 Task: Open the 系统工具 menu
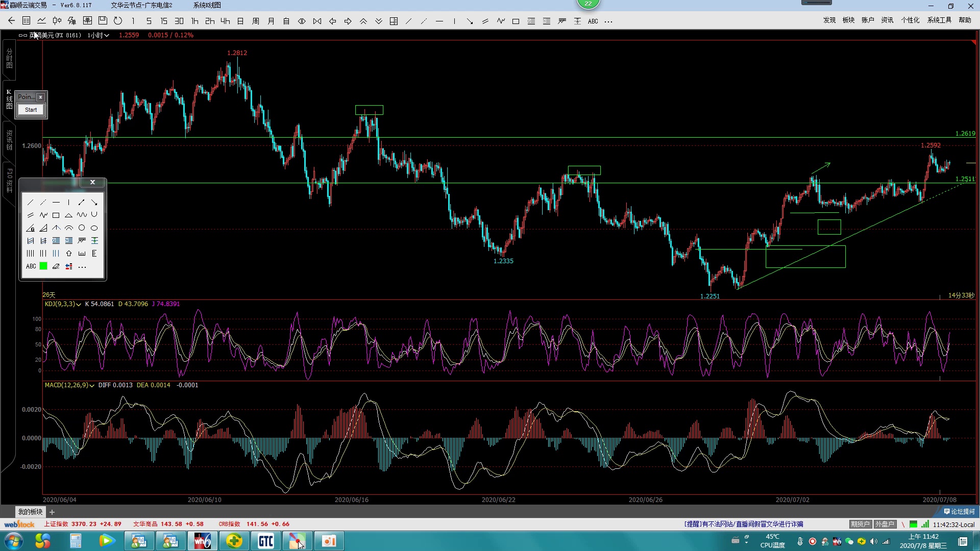click(939, 20)
